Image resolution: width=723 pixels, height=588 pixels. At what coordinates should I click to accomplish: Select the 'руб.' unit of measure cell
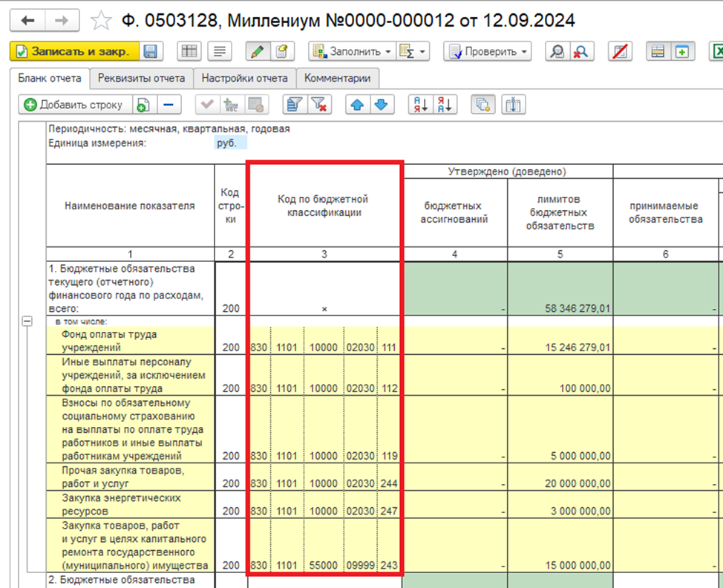[231, 143]
